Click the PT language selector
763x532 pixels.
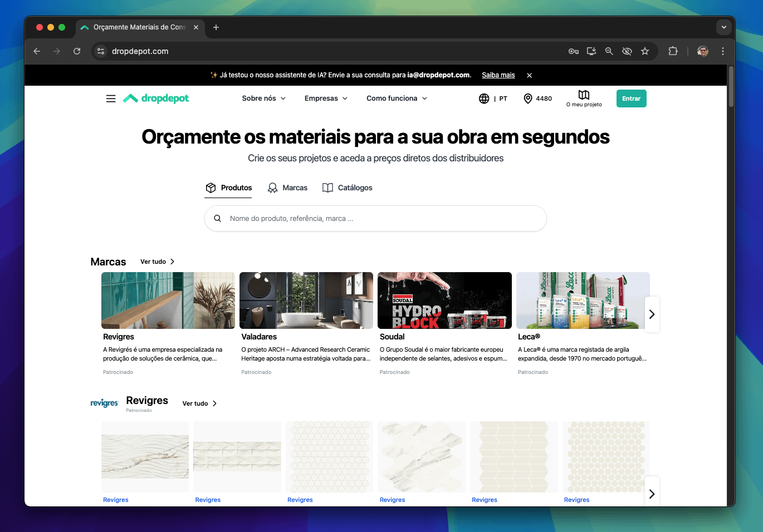pyautogui.click(x=503, y=98)
